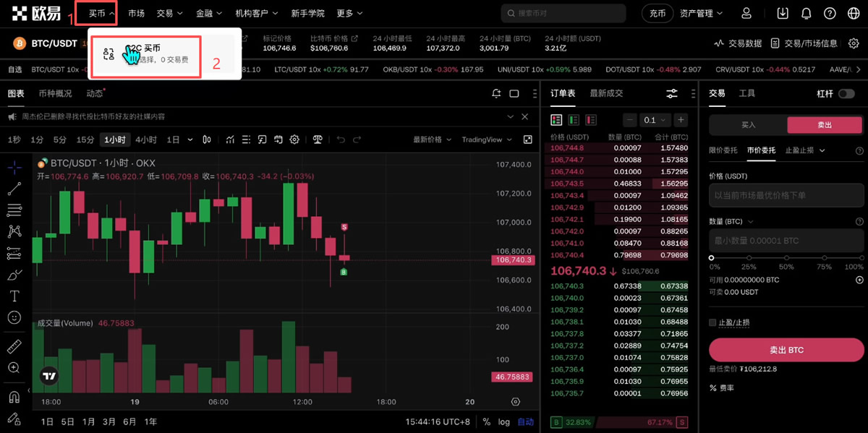Viewport: 868px width, 433px height.
Task: Select the text annotation tool on chart
Action: 14,296
